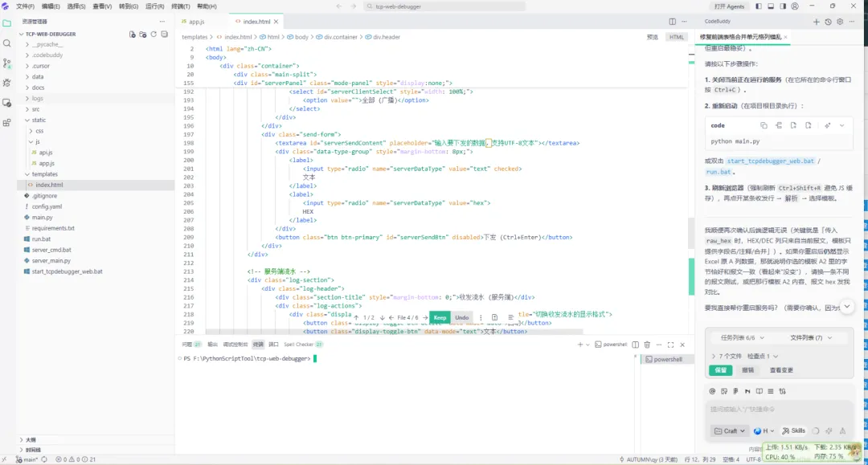
Task: Click the New Folder icon in explorer header
Action: pos(143,35)
